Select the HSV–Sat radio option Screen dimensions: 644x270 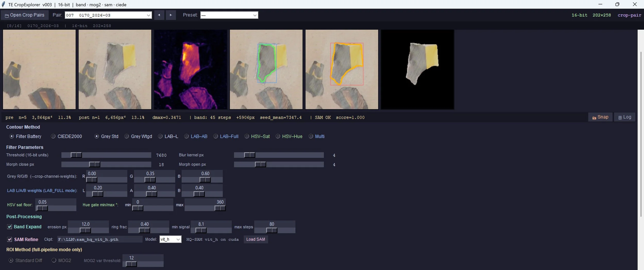point(257,136)
